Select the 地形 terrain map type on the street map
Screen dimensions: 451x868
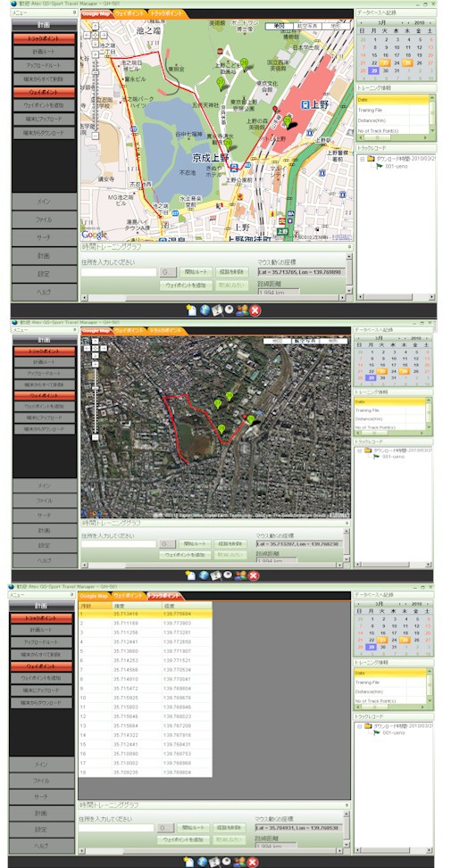pos(336,26)
